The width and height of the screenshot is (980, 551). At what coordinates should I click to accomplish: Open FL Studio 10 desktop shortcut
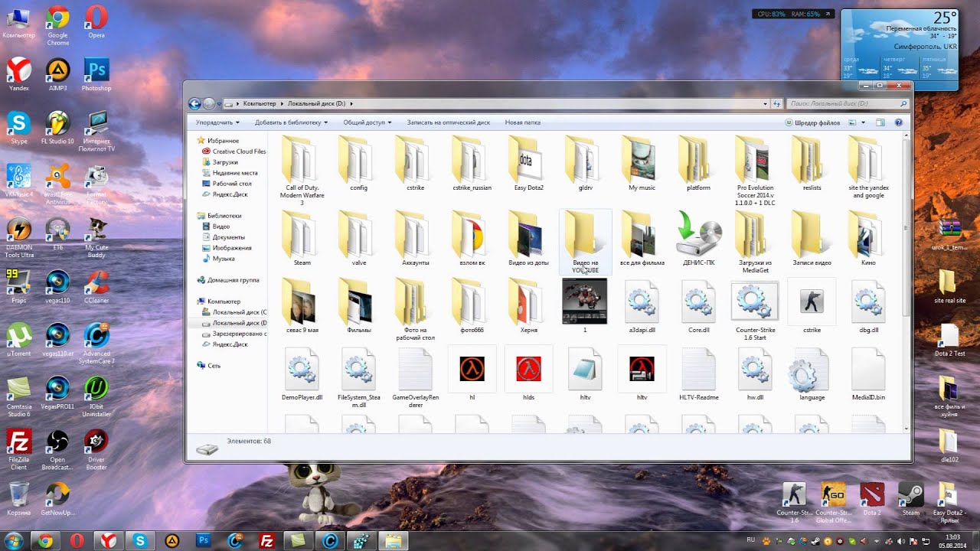tap(58, 128)
